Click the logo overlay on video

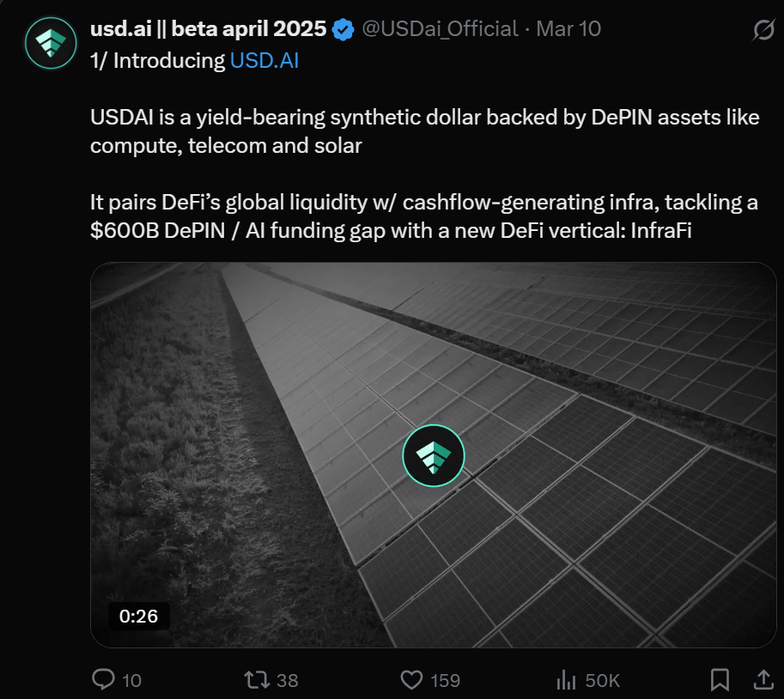(434, 456)
